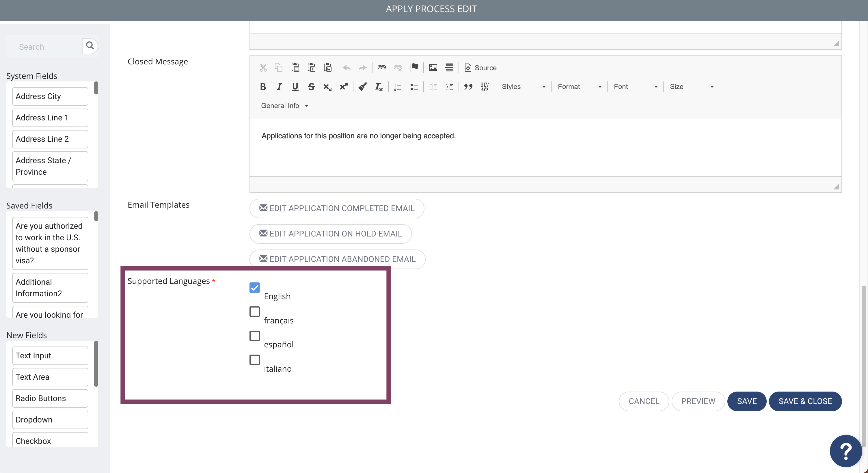Screen dimensions: 868x473
Task: Click Edit Application Completed Email button
Action: (x=337, y=208)
